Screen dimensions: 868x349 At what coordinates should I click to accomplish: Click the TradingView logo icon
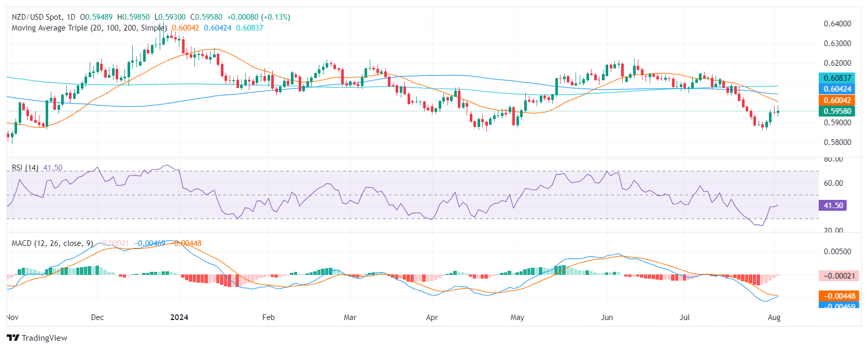[13, 338]
